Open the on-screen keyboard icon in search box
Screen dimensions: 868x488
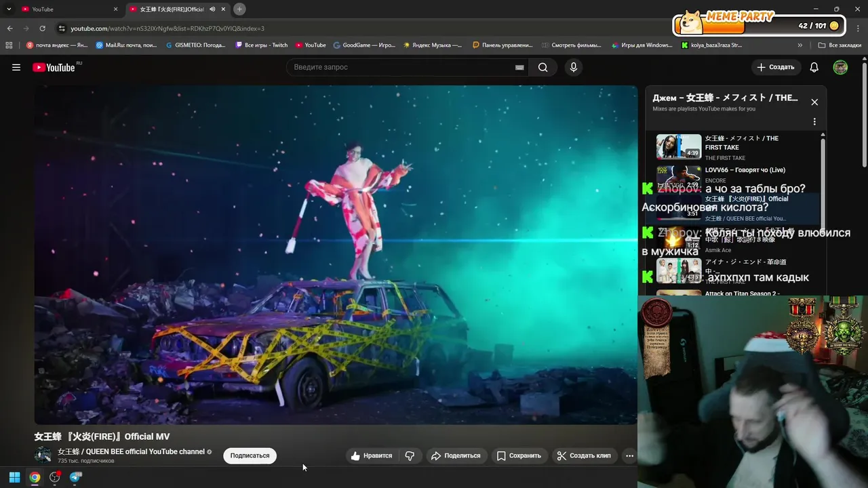coord(519,67)
